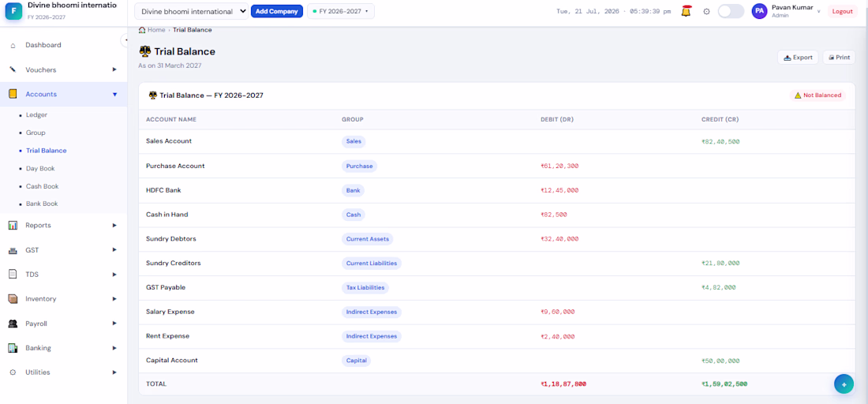Open Day Book under Accounts

point(40,168)
